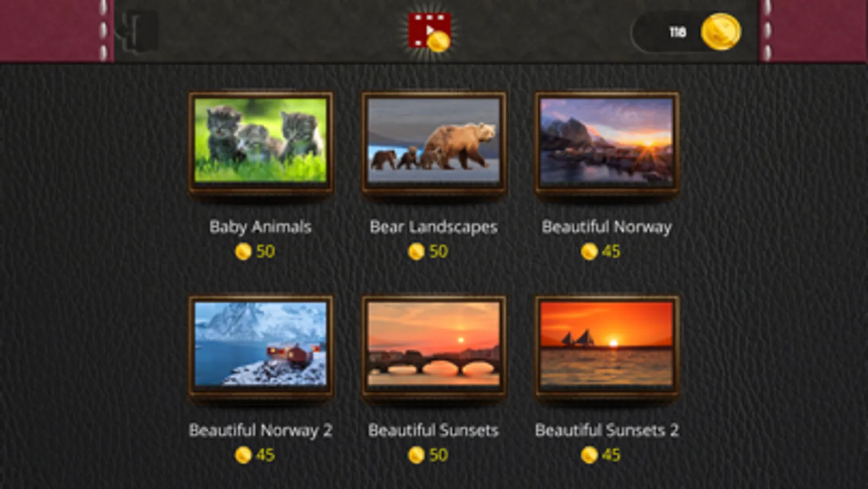Click coin price under Beautiful Sunsets 2
This screenshot has height=489, width=868.
[x=601, y=455]
